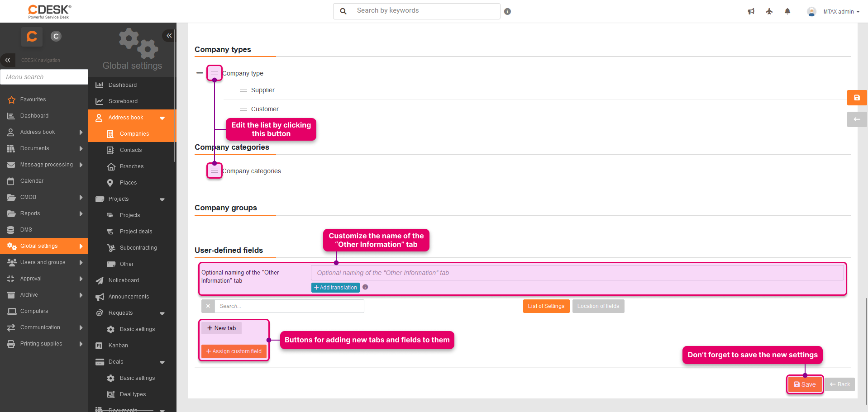The width and height of the screenshot is (868, 412).
Task: Click the Save button
Action: [x=805, y=384]
